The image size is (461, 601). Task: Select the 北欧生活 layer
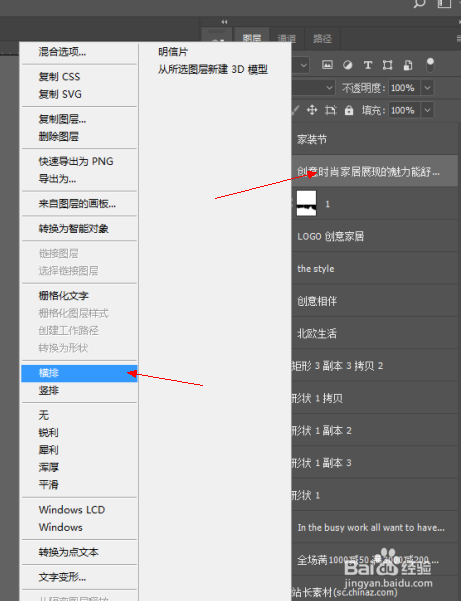tap(375, 333)
